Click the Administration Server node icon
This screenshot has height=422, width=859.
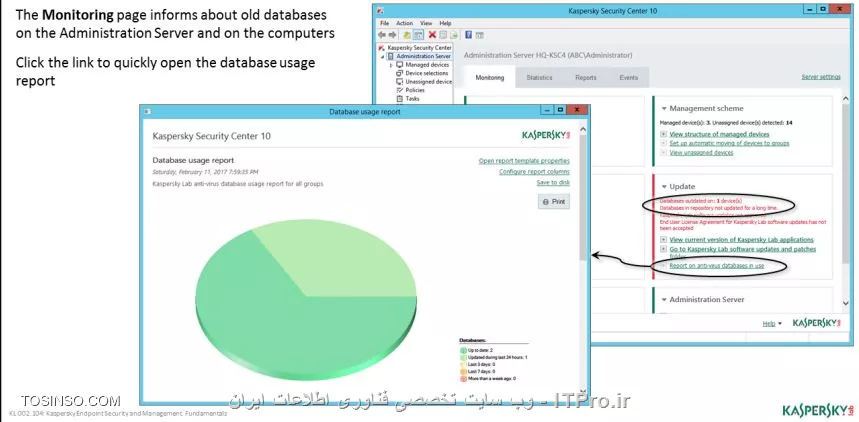[x=391, y=56]
